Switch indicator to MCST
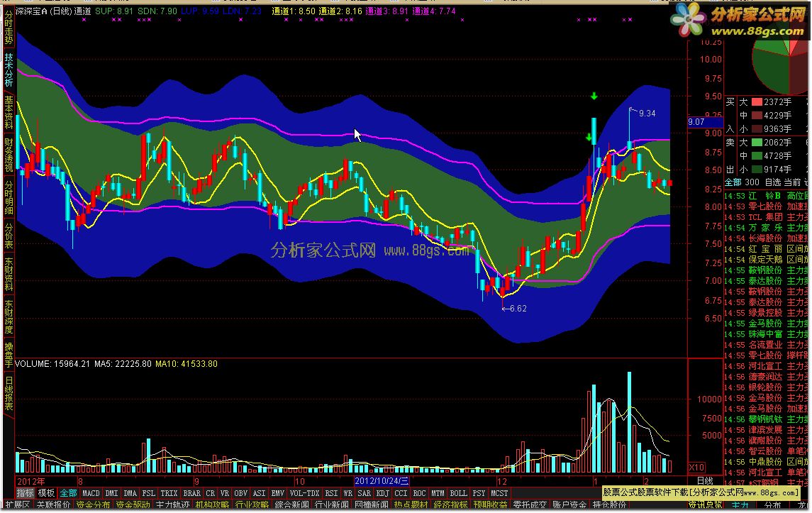Viewport: 812px width, 513px height. coord(499,493)
